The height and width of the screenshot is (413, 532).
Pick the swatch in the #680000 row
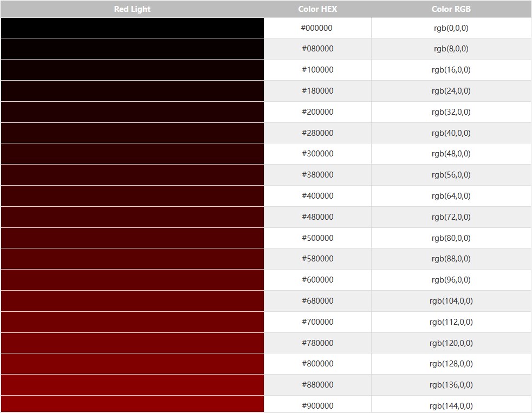click(132, 301)
